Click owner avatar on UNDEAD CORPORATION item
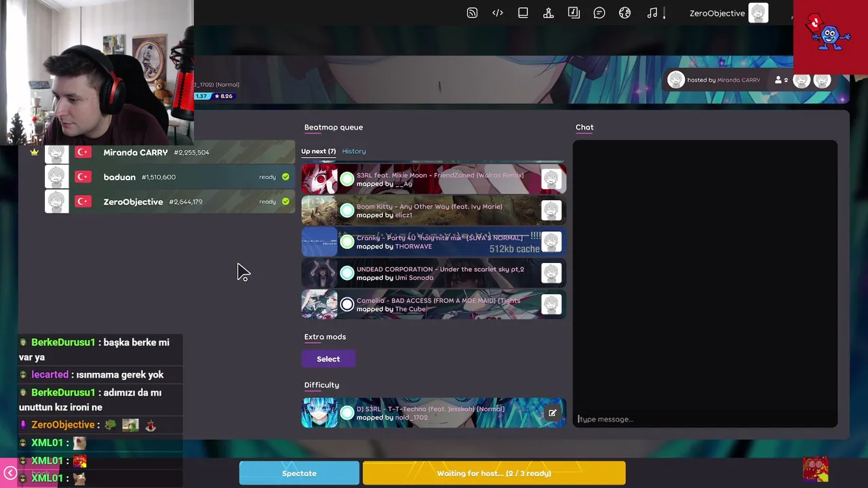The width and height of the screenshot is (868, 488). click(x=551, y=273)
